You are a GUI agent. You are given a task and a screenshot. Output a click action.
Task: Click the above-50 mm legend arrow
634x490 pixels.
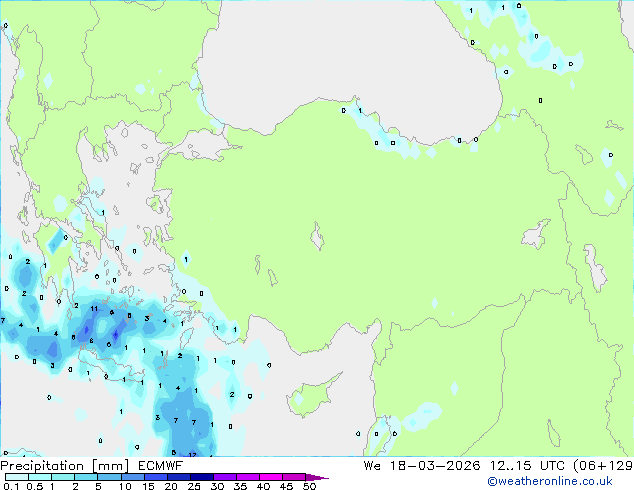317,477
